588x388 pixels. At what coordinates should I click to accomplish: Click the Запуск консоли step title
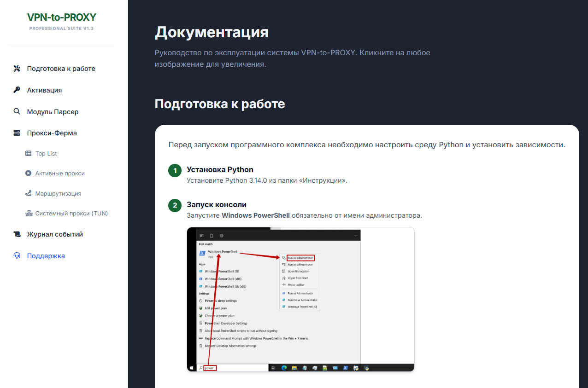tap(217, 205)
